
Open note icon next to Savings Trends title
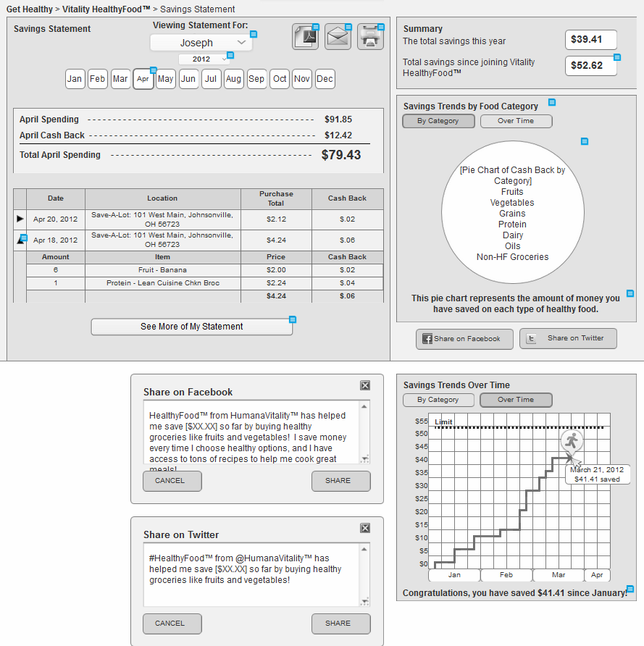coord(552,102)
